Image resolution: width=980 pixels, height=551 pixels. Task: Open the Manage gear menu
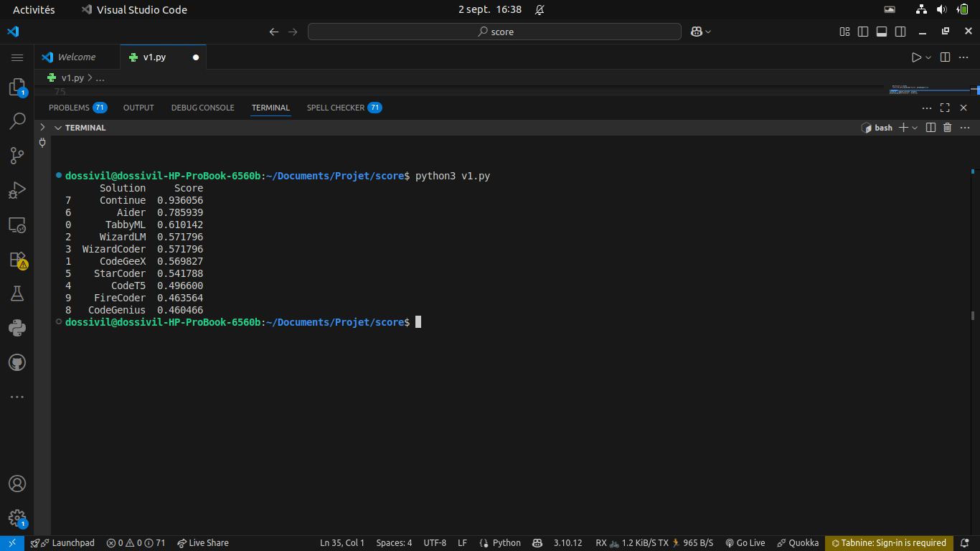17,518
